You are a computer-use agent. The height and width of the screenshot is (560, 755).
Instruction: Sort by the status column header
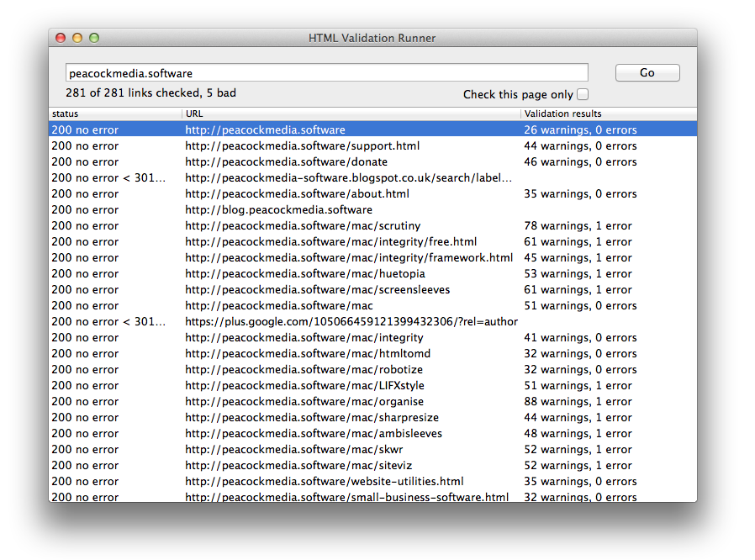tap(115, 114)
